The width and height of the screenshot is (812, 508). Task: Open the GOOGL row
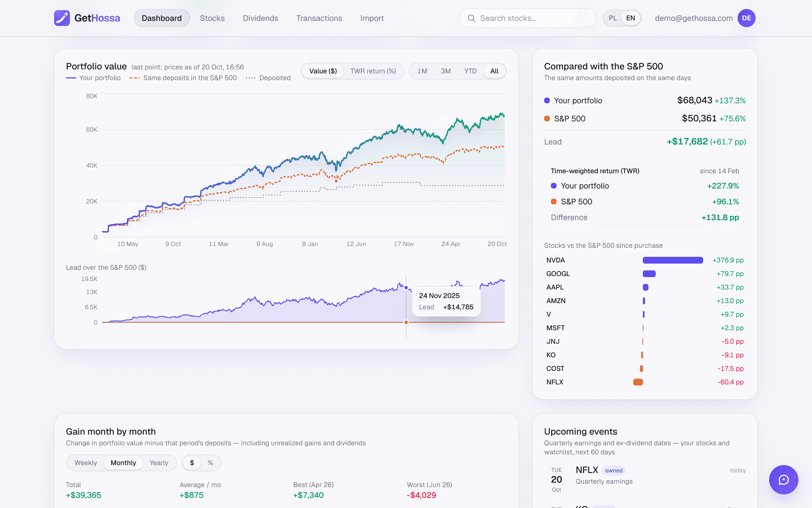point(645,274)
